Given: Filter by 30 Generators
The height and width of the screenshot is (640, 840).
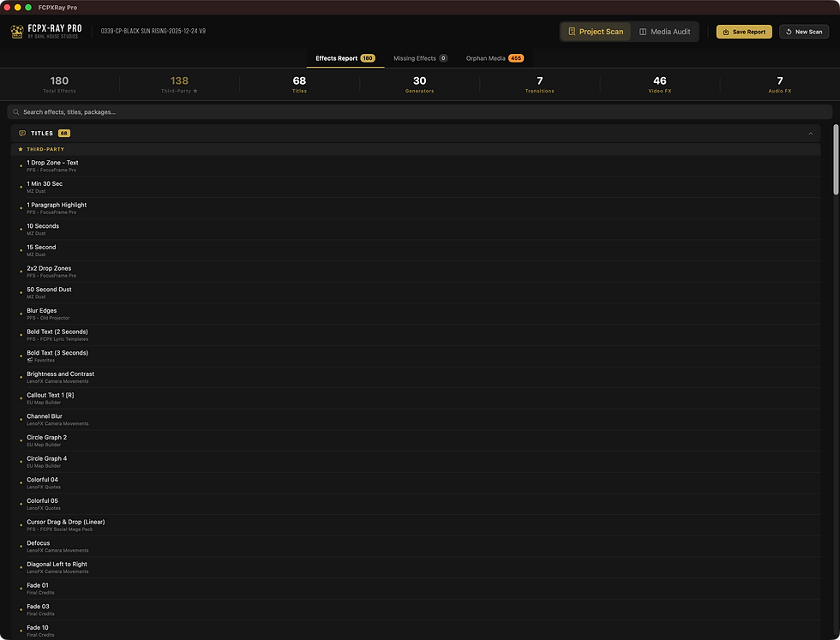Looking at the screenshot, I should [x=419, y=85].
